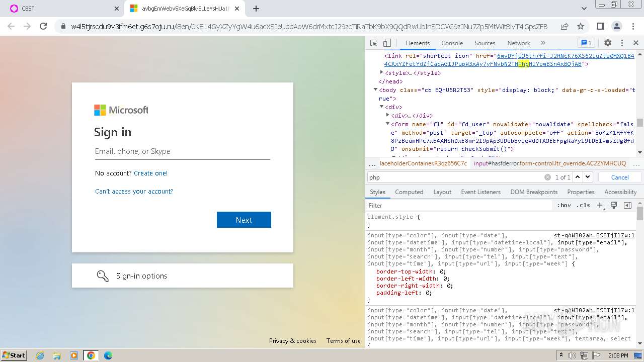Open tab search dropdown arrow

coord(584,9)
